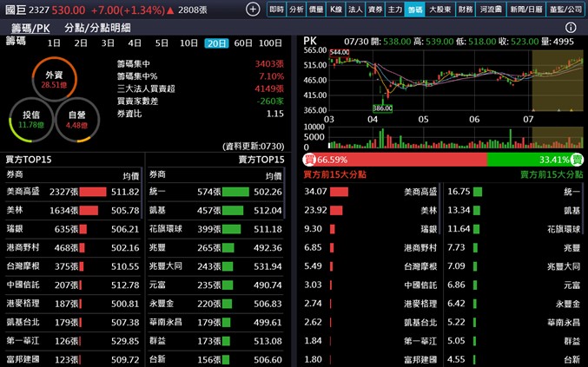Image resolution: width=588 pixels, height=367 pixels.
Task: Select the 投信 investment trust circle
Action: (31, 119)
